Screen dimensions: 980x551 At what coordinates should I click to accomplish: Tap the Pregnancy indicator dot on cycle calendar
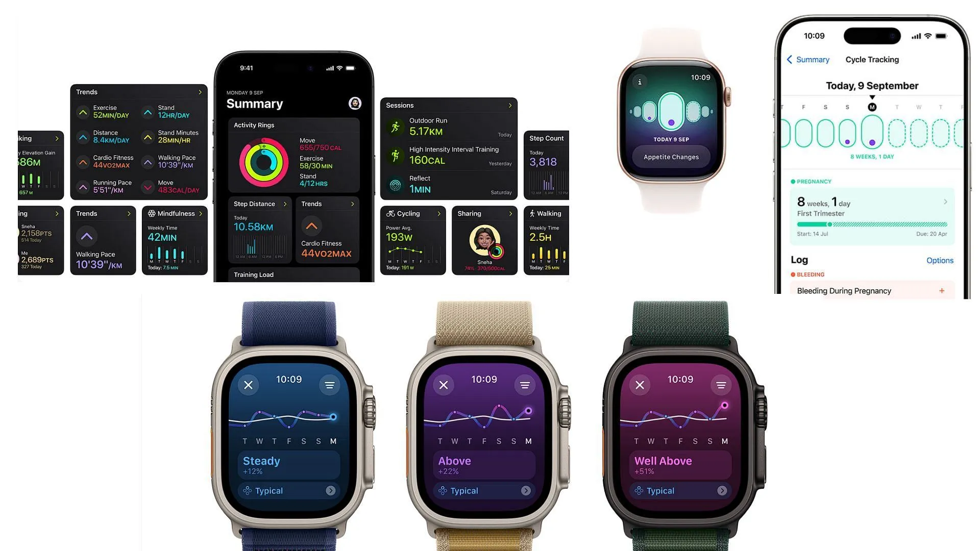click(x=872, y=141)
